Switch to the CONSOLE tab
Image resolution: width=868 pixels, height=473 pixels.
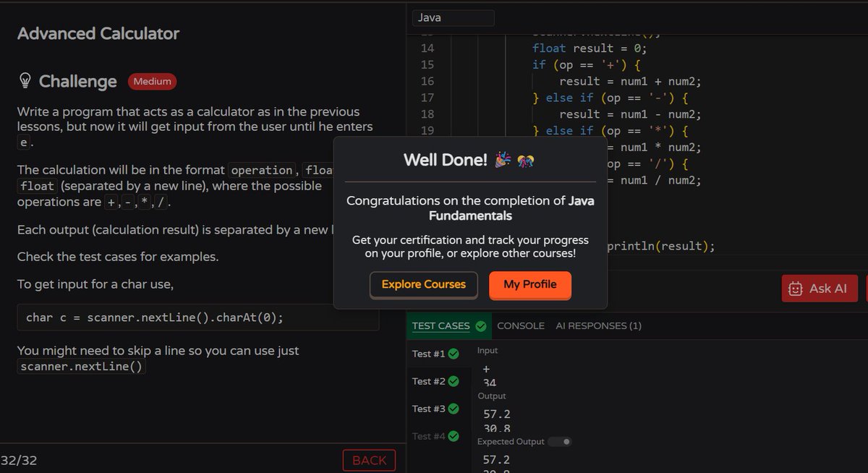point(521,326)
